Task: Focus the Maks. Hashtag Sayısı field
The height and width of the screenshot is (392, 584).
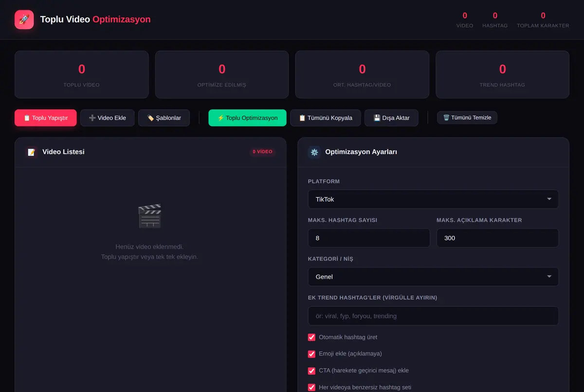Action: tap(369, 238)
